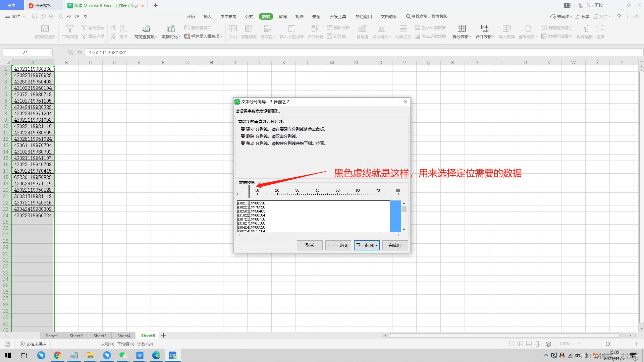Click the 记录单 record form icon
Screen dimensions: 644x362
[x=336, y=36]
